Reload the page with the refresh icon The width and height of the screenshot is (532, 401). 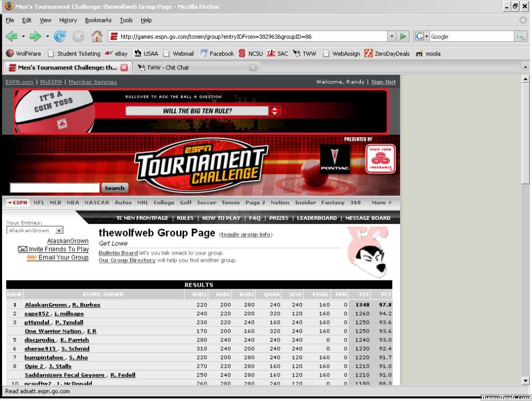tap(60, 37)
